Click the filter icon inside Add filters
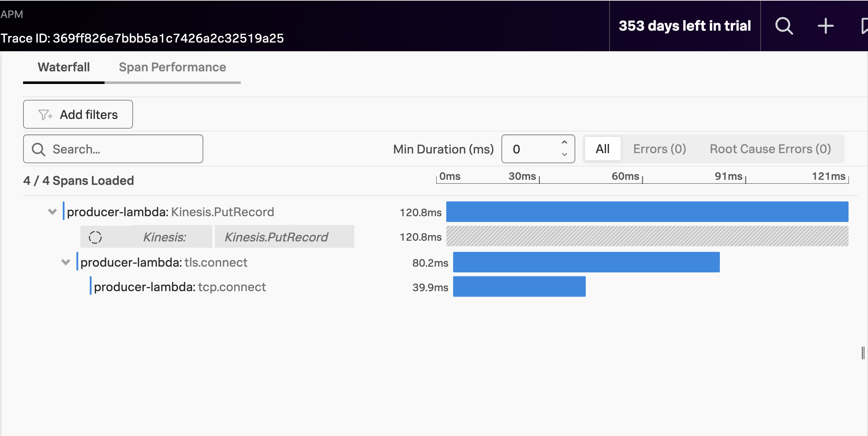The width and height of the screenshot is (868, 436). tap(45, 114)
